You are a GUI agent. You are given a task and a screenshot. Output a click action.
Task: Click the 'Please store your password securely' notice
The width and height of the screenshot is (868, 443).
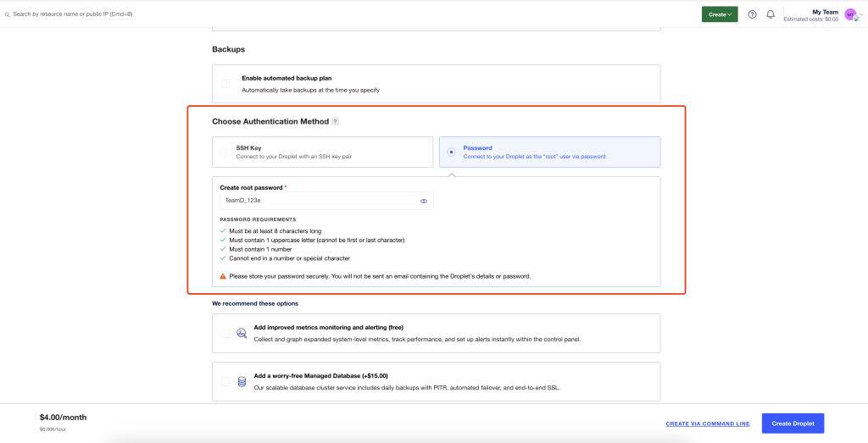[x=381, y=276]
